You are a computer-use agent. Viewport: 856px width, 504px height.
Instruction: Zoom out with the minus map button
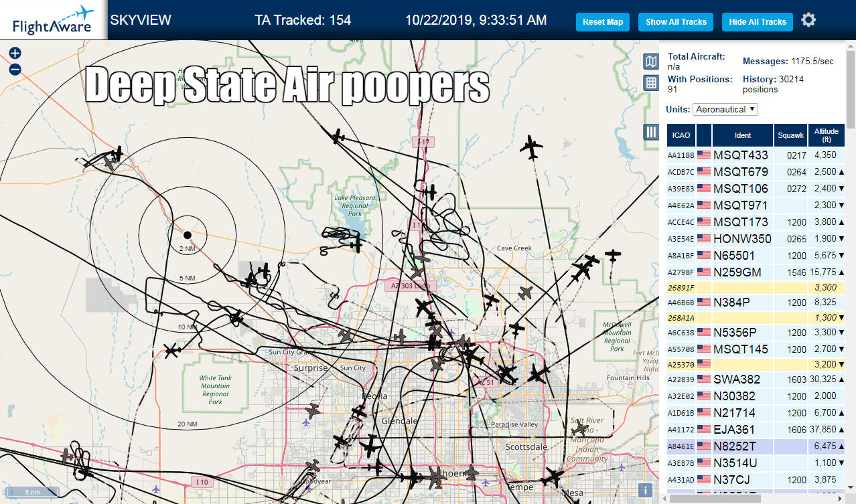(x=15, y=69)
